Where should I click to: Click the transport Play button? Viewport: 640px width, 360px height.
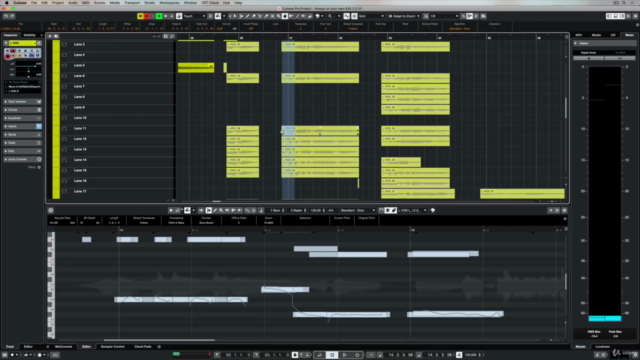pyautogui.click(x=344, y=355)
